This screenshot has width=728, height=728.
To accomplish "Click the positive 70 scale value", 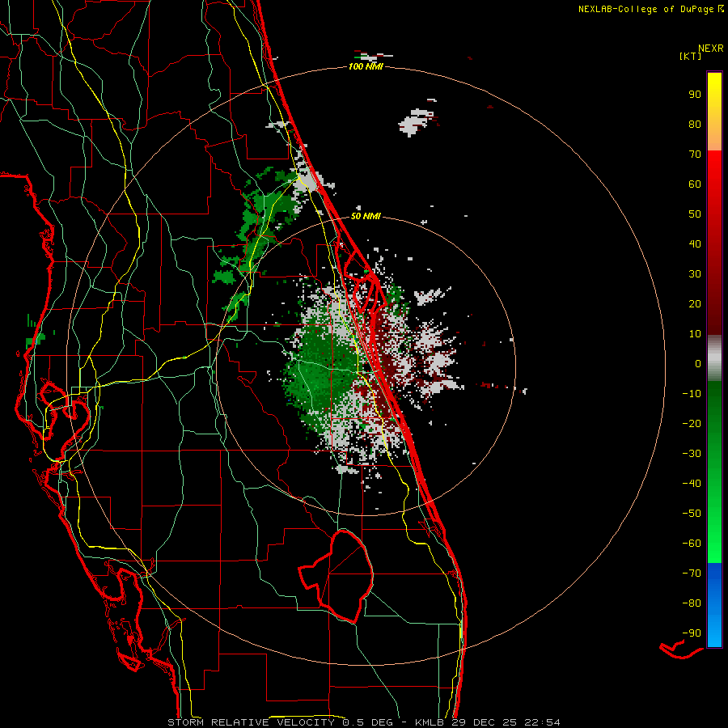I will coord(695,154).
